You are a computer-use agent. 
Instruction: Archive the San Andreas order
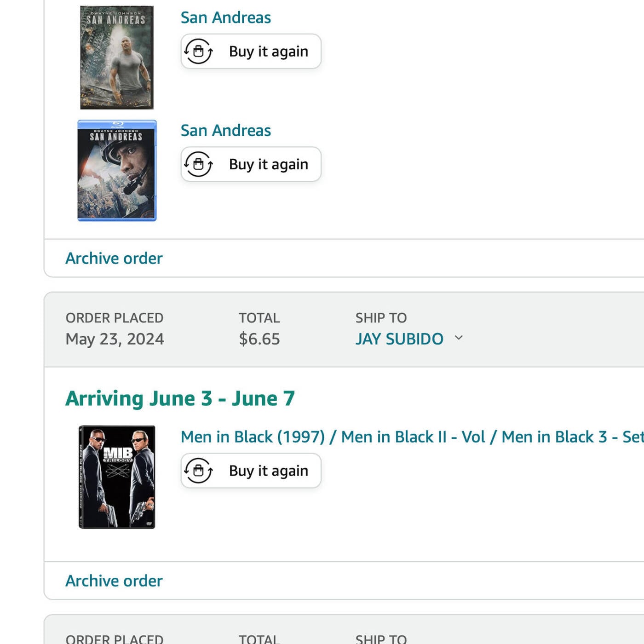click(x=114, y=258)
